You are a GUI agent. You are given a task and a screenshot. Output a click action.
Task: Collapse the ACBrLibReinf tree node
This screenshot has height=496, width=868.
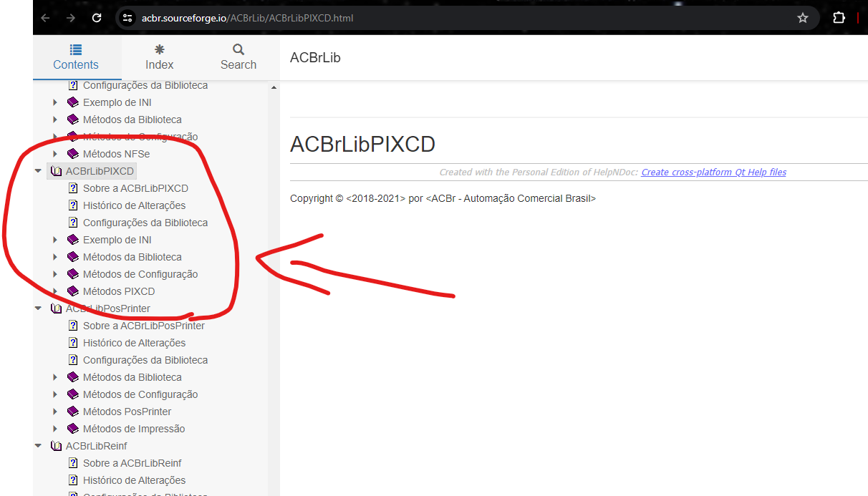point(38,446)
